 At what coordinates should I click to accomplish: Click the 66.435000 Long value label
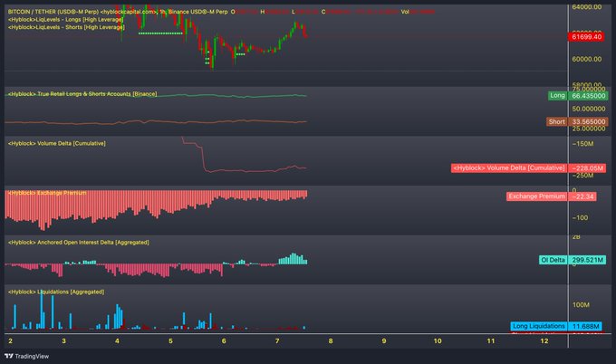(x=588, y=95)
